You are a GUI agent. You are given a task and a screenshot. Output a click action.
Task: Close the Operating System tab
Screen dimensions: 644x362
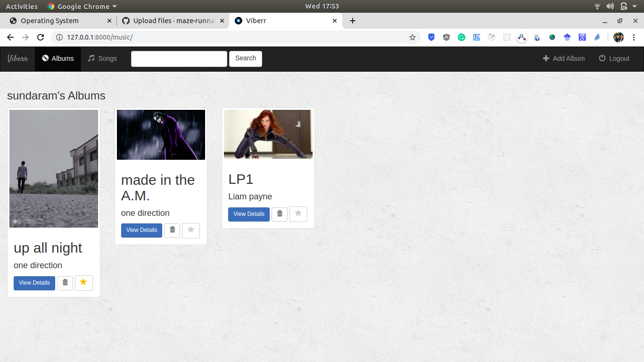pos(109,21)
